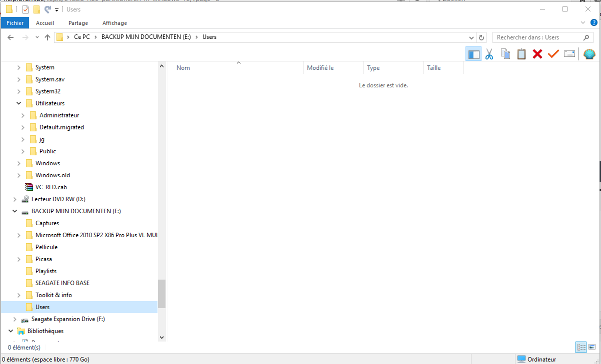The height and width of the screenshot is (364, 601).
Task: Select the SEAGATE INFO BASE folder
Action: point(62,283)
